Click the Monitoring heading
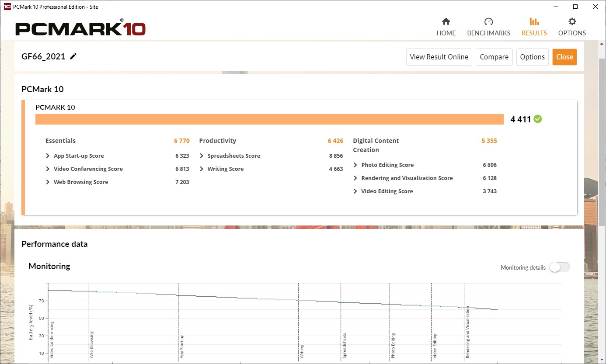The image size is (606, 364). tap(49, 266)
